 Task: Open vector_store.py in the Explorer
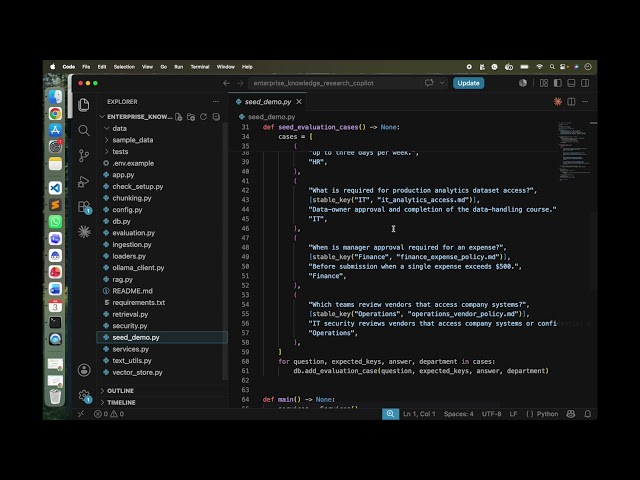[x=137, y=372]
